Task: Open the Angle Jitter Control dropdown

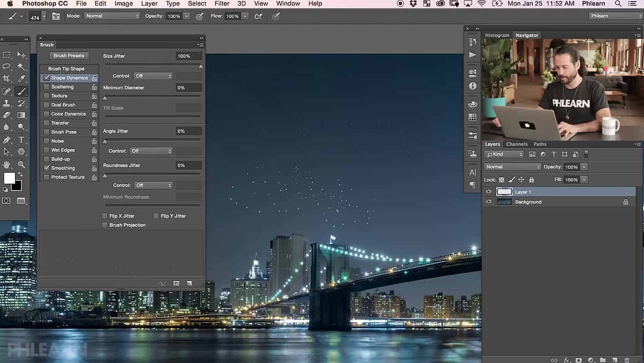Action: pos(151,151)
